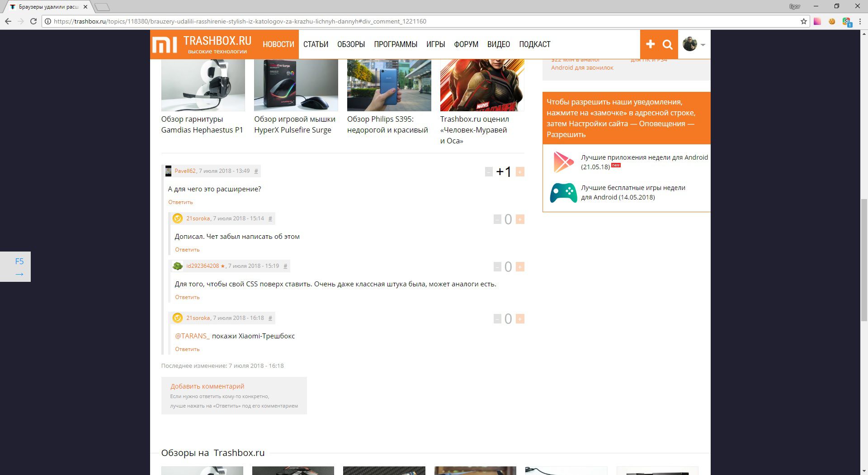This screenshot has width=868, height=475.
Task: Upvote 21soroka's 16:18 comment
Action: (x=520, y=319)
